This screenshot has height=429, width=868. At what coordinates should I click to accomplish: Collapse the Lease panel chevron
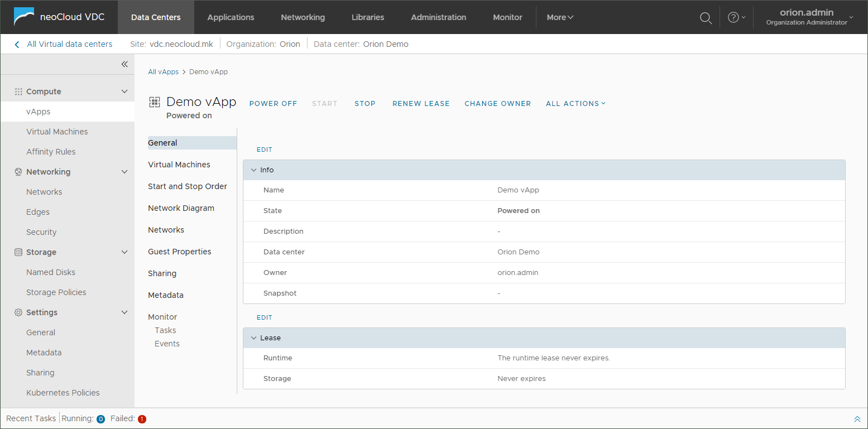253,338
